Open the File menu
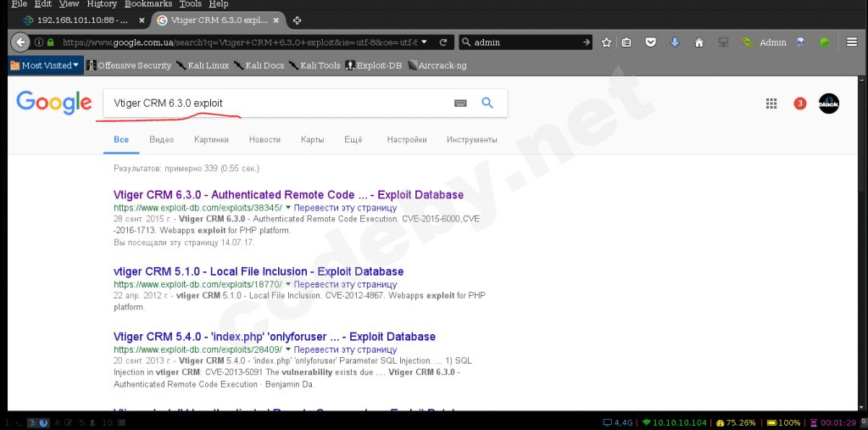 [19, 4]
